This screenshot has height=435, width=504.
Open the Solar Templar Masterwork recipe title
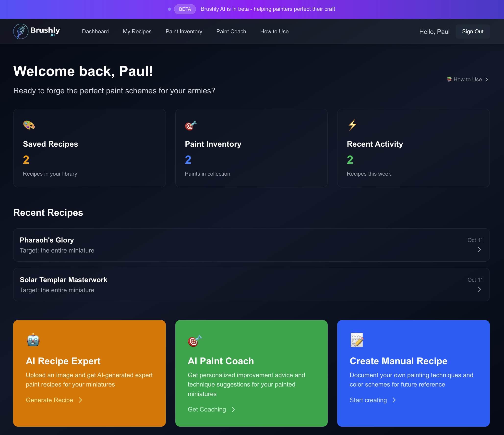point(63,280)
